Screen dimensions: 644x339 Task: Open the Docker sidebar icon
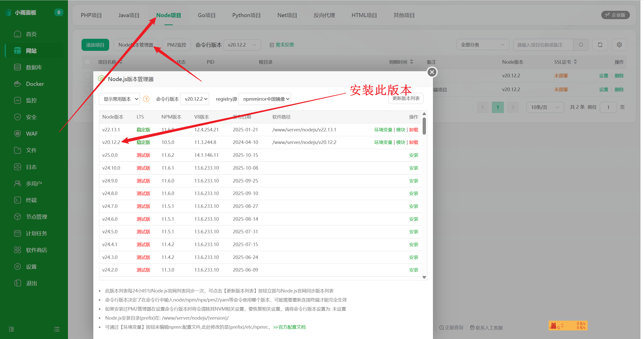click(x=17, y=84)
